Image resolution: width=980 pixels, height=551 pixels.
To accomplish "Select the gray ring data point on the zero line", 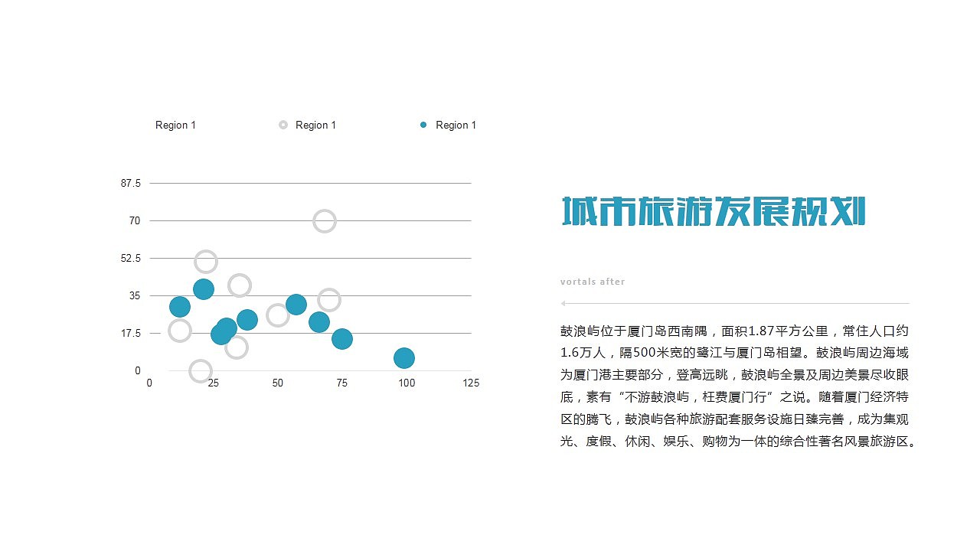I will point(200,371).
